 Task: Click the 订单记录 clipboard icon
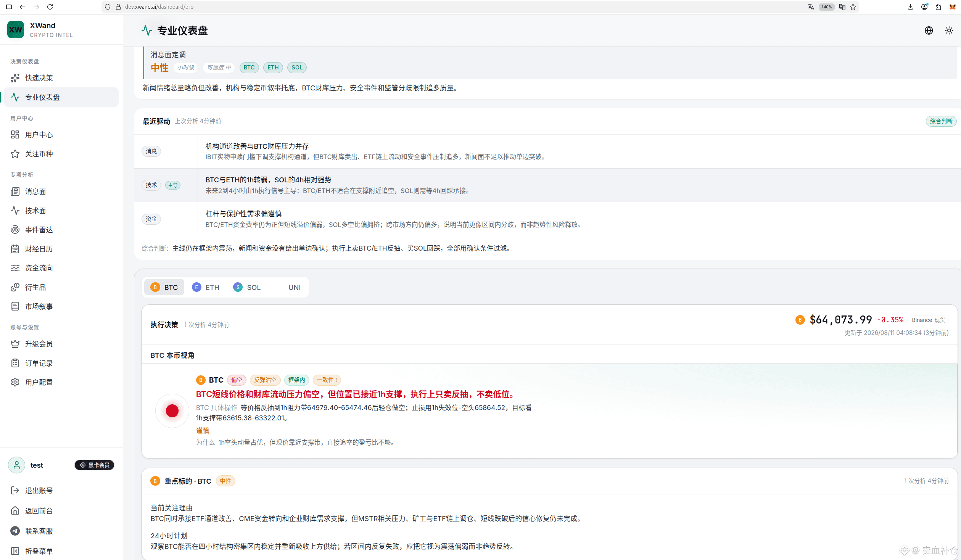tap(15, 363)
